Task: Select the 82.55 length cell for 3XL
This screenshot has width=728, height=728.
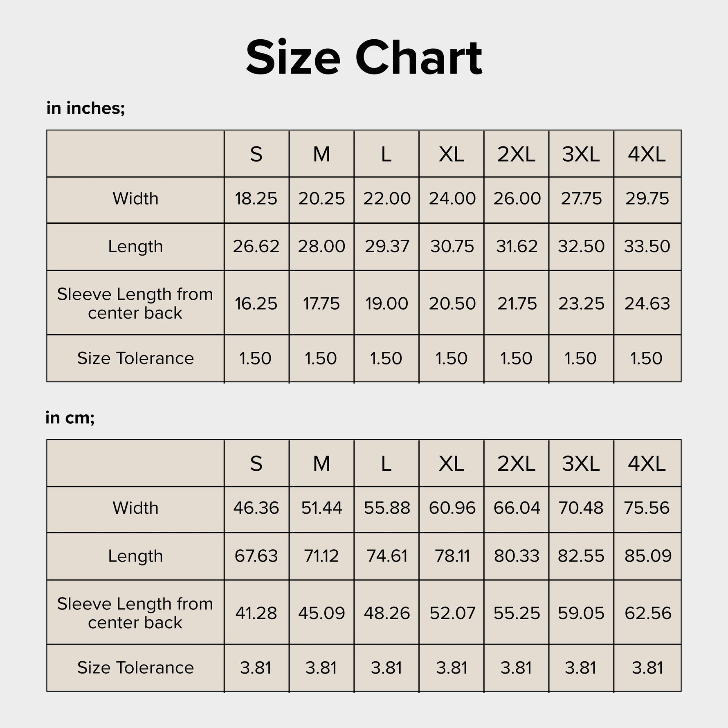Action: coord(581,556)
